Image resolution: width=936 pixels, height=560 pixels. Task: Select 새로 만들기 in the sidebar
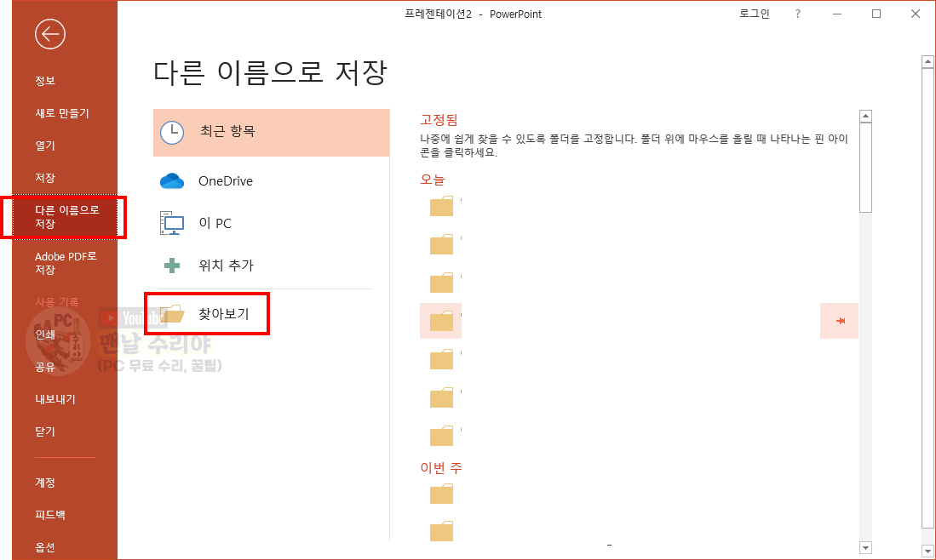point(62,112)
